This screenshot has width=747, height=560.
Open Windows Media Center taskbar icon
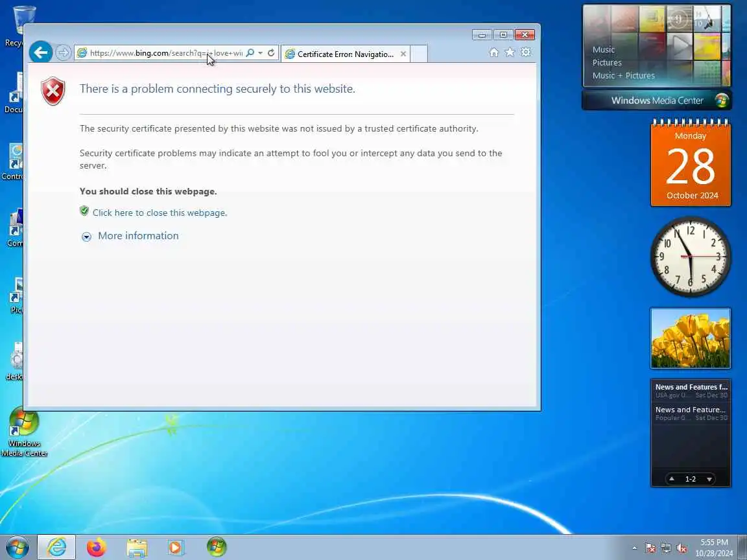tap(217, 547)
